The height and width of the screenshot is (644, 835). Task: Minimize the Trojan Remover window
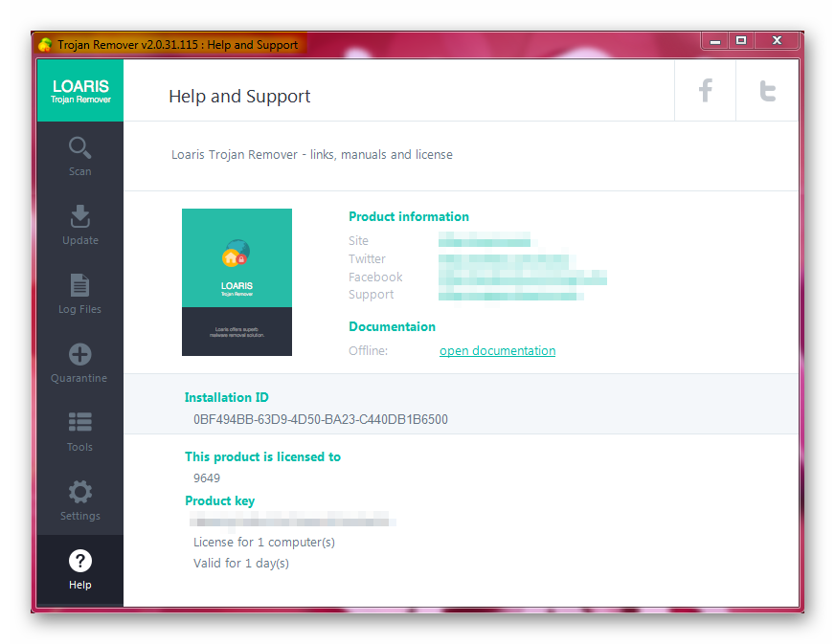715,41
